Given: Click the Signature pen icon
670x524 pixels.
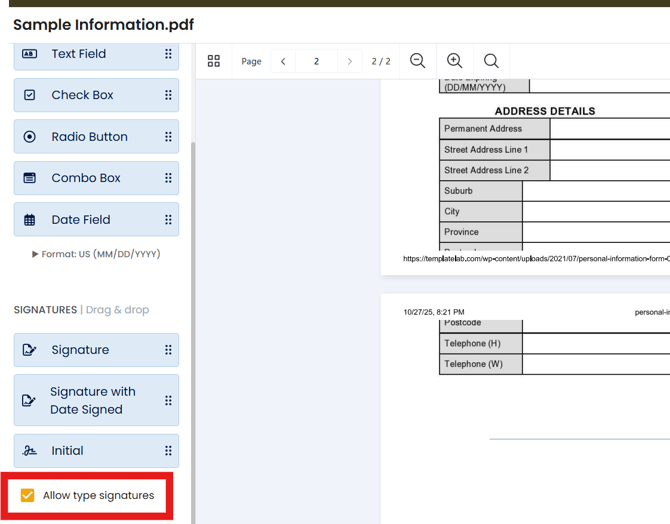Looking at the screenshot, I should pos(30,350).
